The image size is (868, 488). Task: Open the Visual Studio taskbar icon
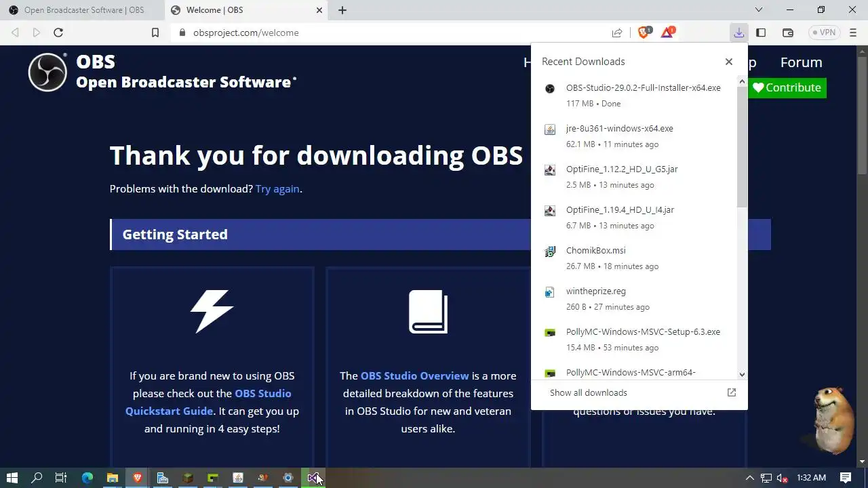(x=313, y=478)
